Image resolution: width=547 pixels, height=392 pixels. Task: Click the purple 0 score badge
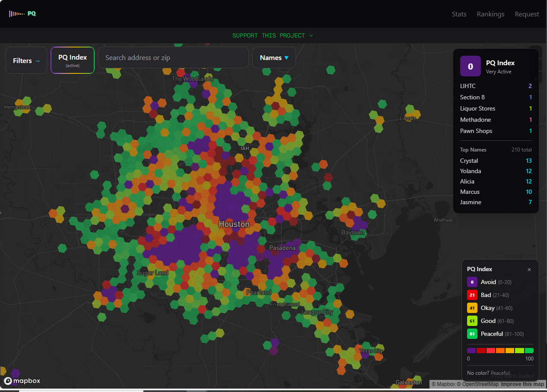(471, 66)
